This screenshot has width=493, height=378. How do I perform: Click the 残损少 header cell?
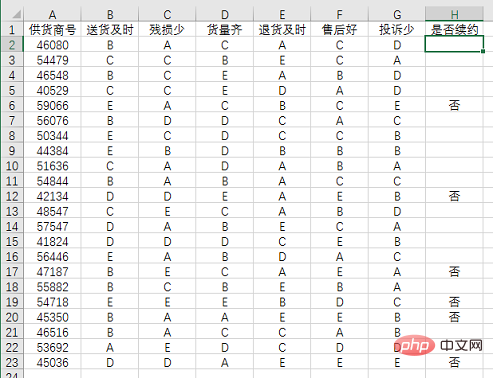coord(167,30)
